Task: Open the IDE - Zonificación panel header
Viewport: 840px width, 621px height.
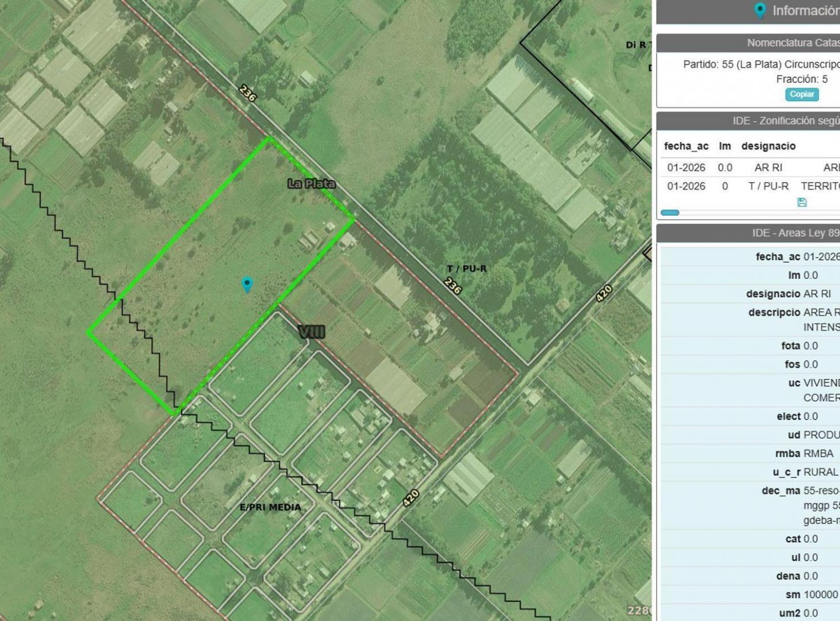Action: click(749, 121)
